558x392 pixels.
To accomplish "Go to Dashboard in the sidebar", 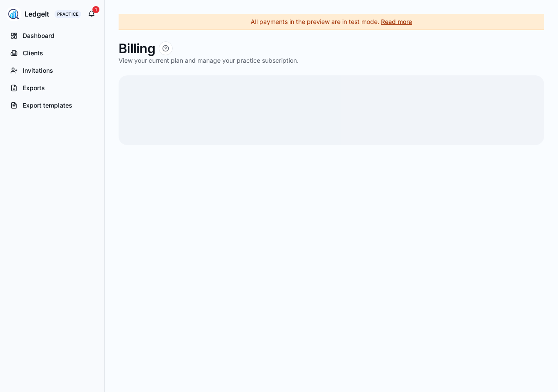I will coord(52,36).
